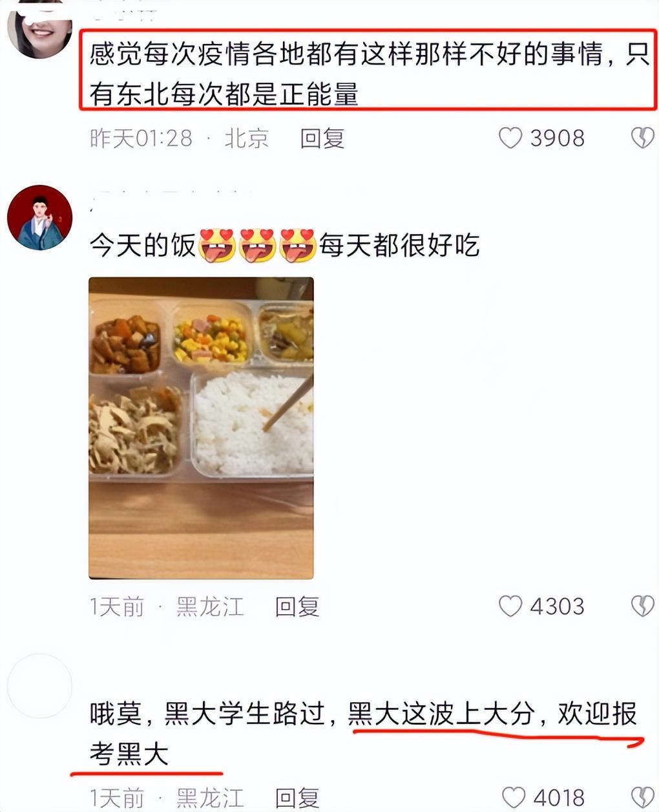The height and width of the screenshot is (812, 659).
Task: Tap 黑龙江 location under food photo
Action: point(210,606)
